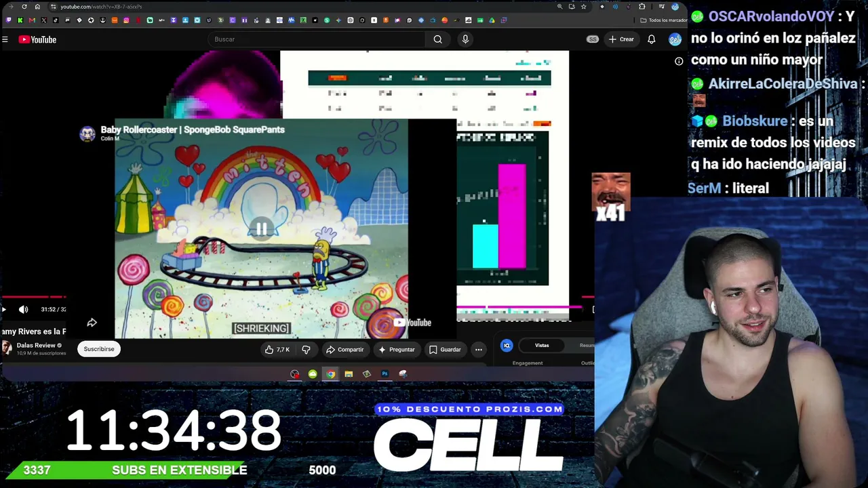Open File Explorer from the taskbar
The image size is (868, 488).
(x=349, y=374)
